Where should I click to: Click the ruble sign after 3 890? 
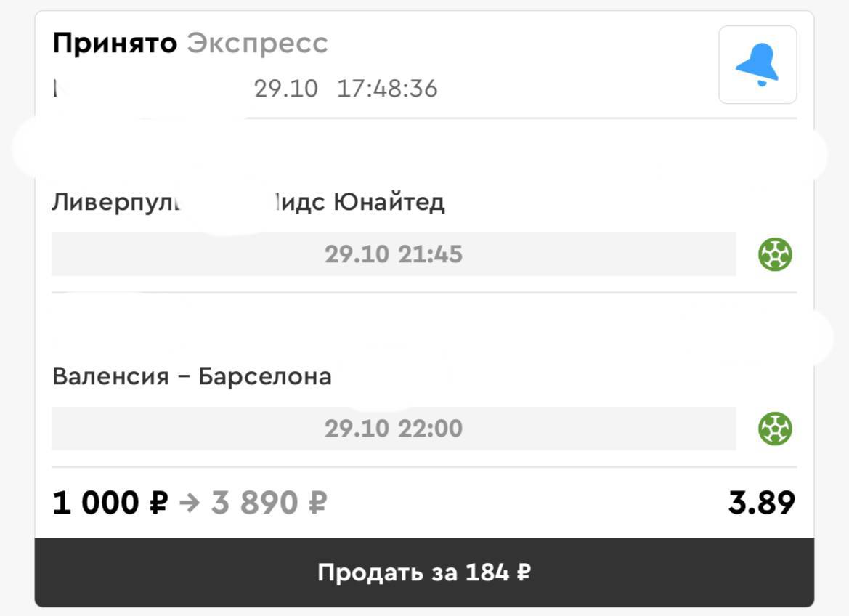pyautogui.click(x=317, y=503)
